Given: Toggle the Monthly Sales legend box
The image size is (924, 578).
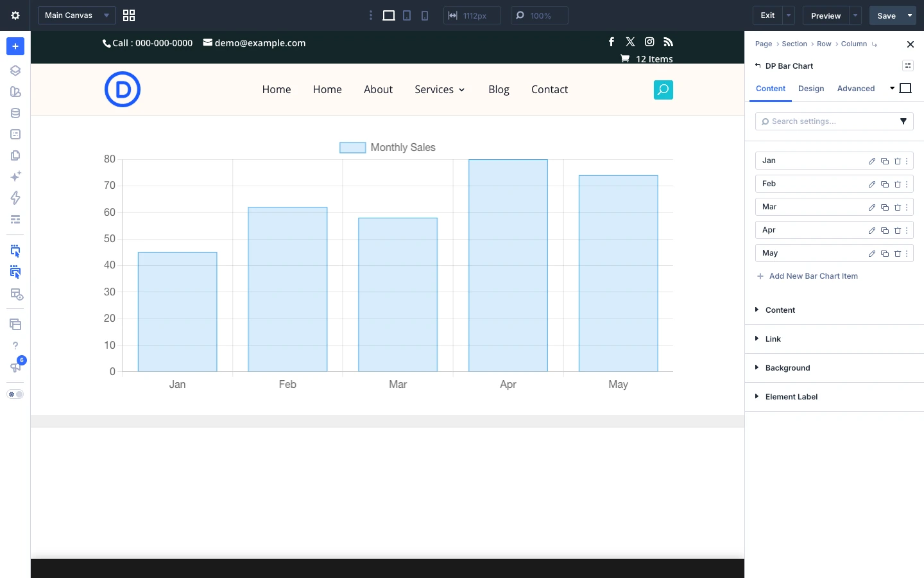Looking at the screenshot, I should (x=352, y=148).
